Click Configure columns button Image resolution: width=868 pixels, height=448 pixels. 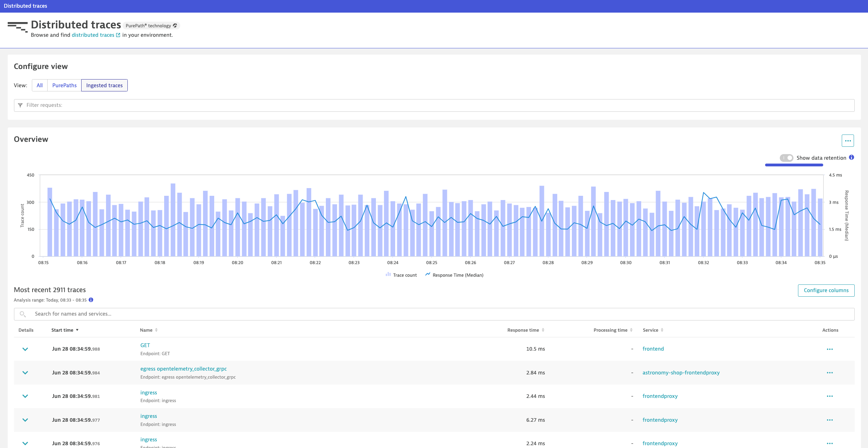(x=826, y=290)
